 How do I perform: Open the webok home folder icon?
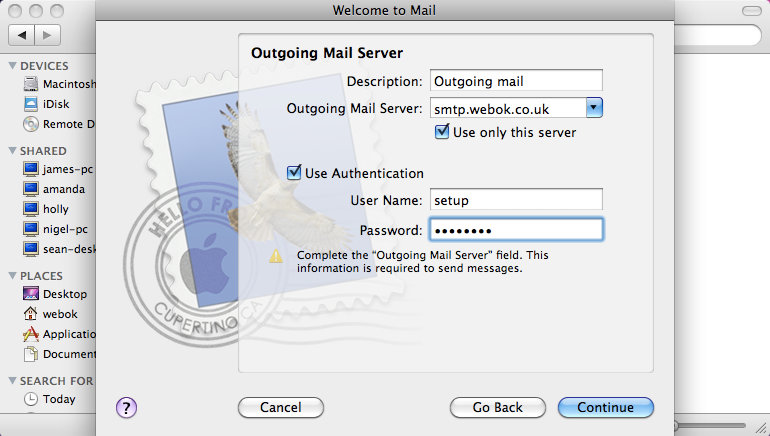30,314
